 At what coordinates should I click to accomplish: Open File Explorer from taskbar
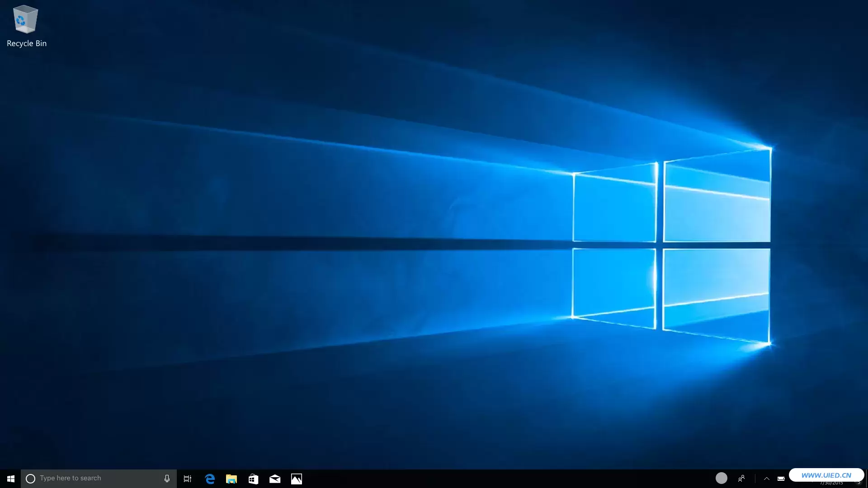(x=231, y=479)
